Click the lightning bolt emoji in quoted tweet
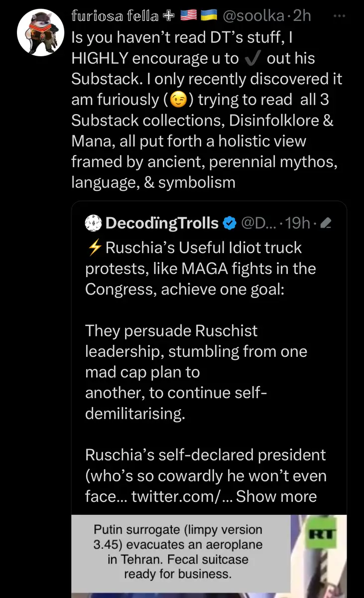Viewport: 364px width, 598px height. click(94, 248)
